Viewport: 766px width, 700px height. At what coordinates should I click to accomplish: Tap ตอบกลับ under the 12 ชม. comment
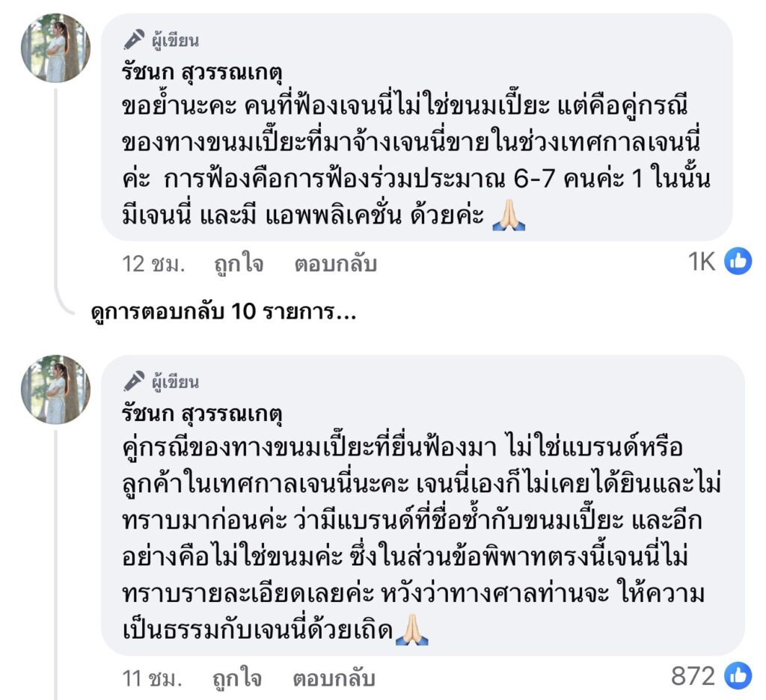334,264
